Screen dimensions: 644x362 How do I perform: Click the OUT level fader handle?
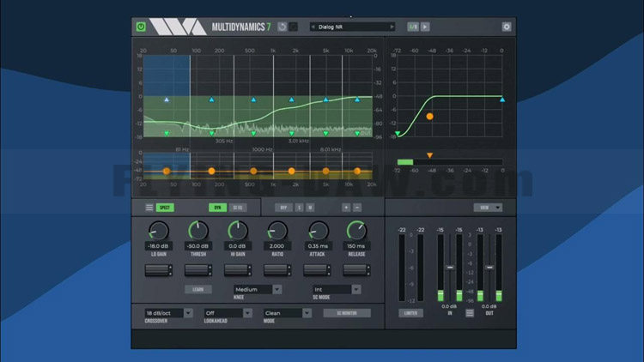pos(489,267)
